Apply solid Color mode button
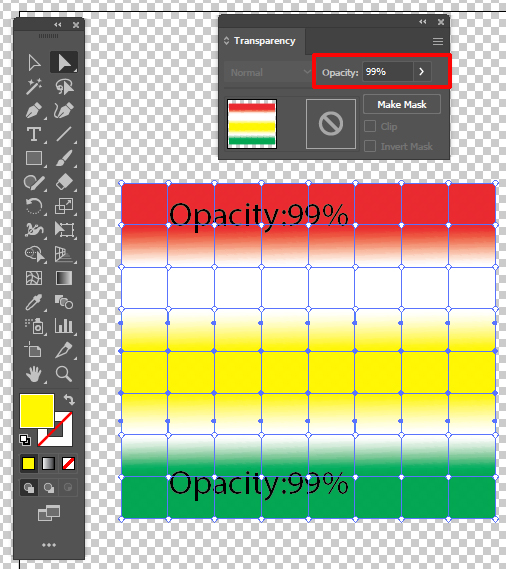The width and height of the screenshot is (506, 569). point(29,463)
